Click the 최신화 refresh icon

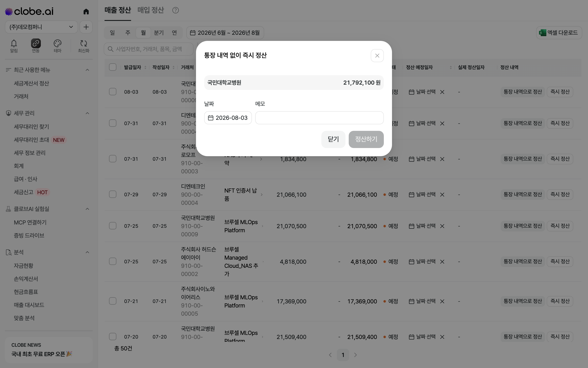[x=84, y=46]
